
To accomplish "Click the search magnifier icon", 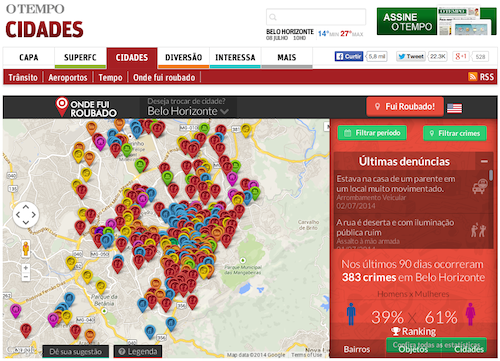I will click(x=273, y=17).
